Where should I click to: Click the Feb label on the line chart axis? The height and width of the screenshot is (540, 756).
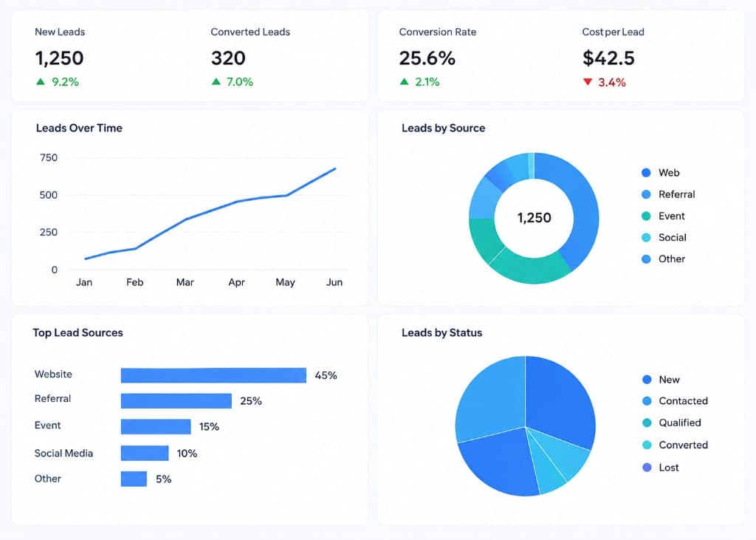click(134, 282)
